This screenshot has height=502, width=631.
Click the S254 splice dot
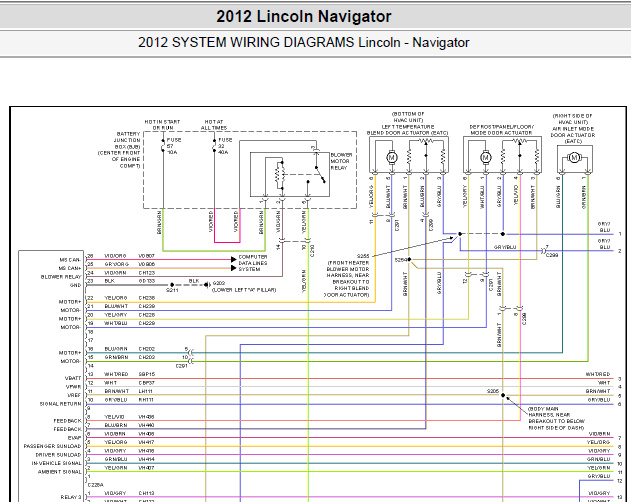pos(409,260)
